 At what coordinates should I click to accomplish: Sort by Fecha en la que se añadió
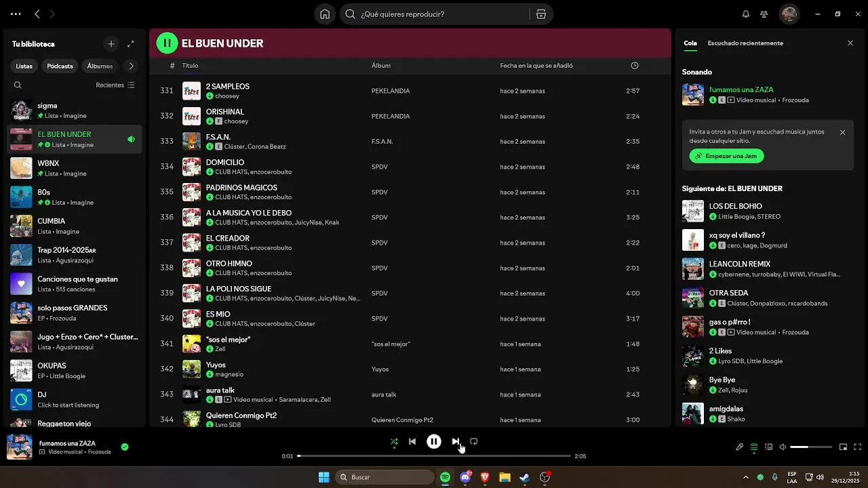536,66
